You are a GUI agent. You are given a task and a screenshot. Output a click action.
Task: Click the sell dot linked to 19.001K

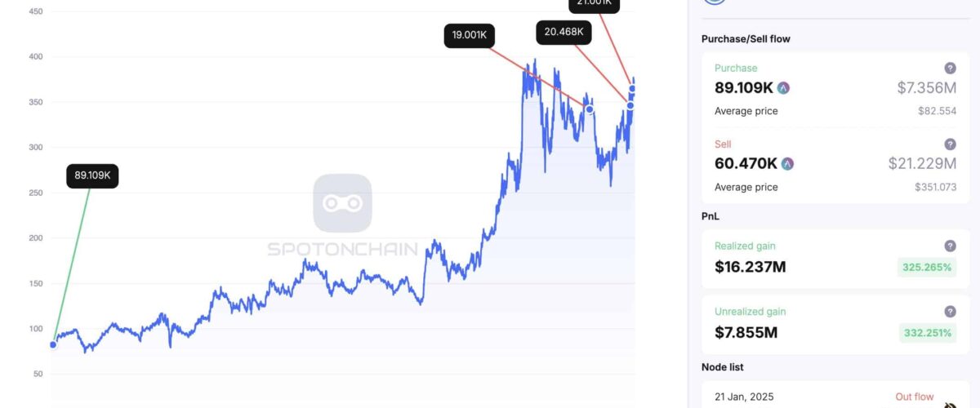[x=590, y=109]
